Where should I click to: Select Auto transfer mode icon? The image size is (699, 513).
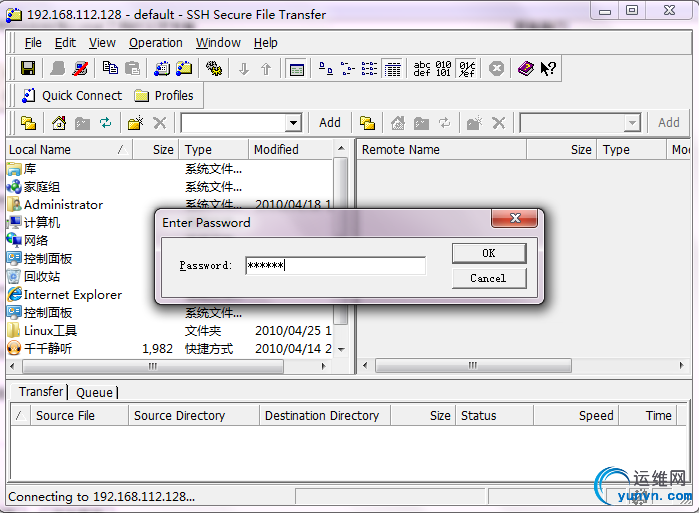point(467,69)
